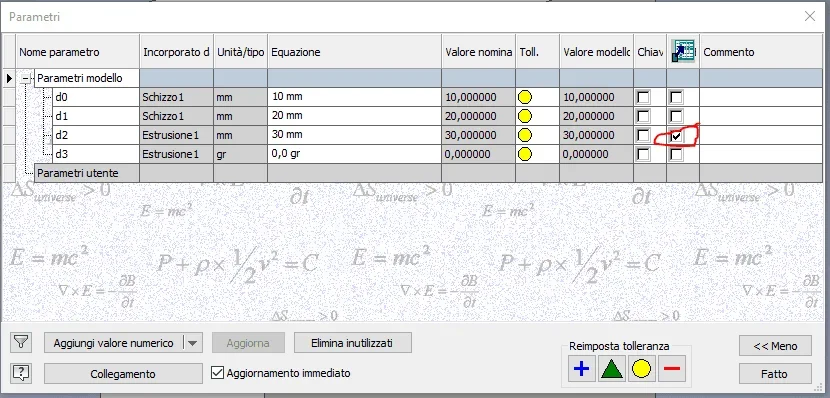The image size is (830, 398).
Task: Click Elimina inutilizzati button
Action: point(353,343)
